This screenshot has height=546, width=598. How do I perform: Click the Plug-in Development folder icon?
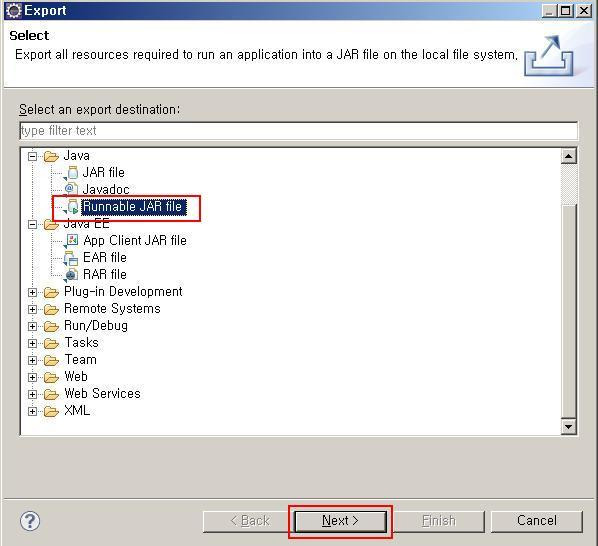pyautogui.click(x=51, y=292)
